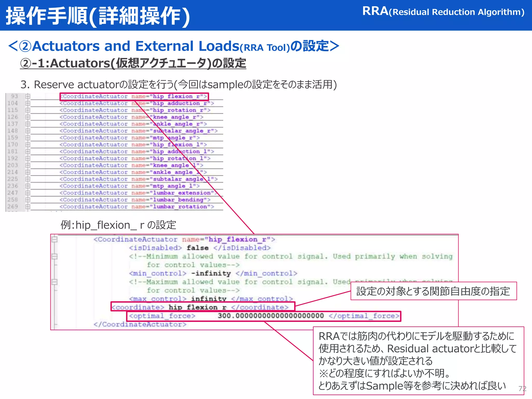The width and height of the screenshot is (532, 399).
Task: Select the CoordinateActuator "hip_rotation_l" line
Action: coord(135,158)
